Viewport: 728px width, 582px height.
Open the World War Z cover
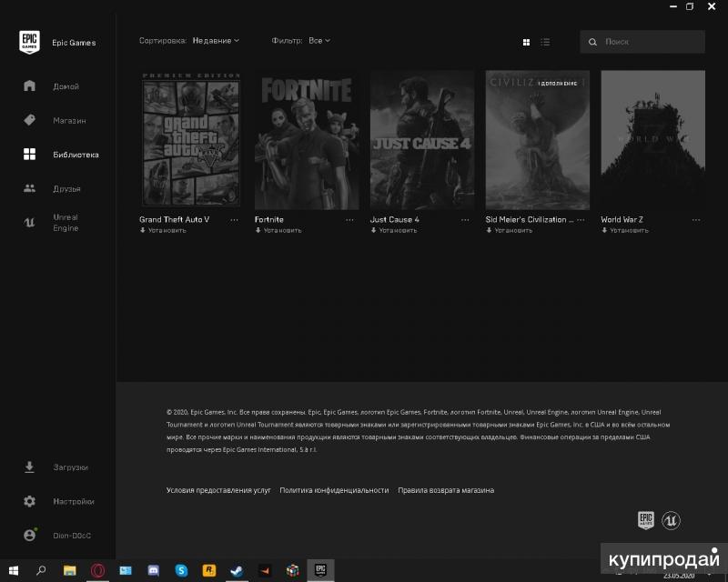tap(652, 140)
